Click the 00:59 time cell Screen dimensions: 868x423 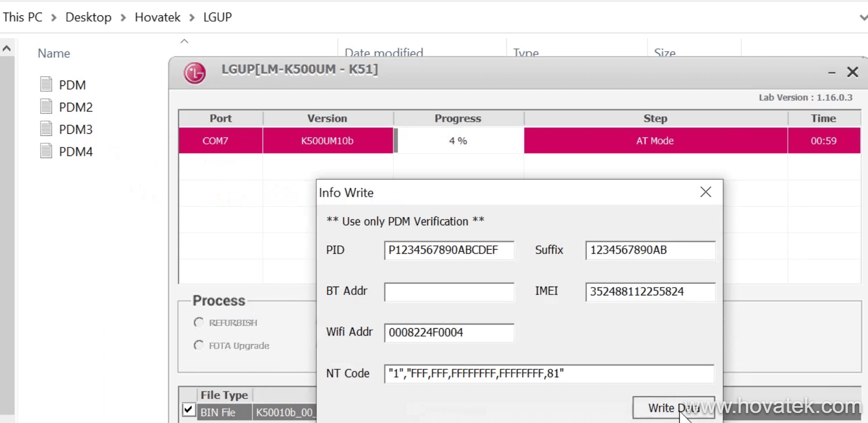[x=824, y=141]
